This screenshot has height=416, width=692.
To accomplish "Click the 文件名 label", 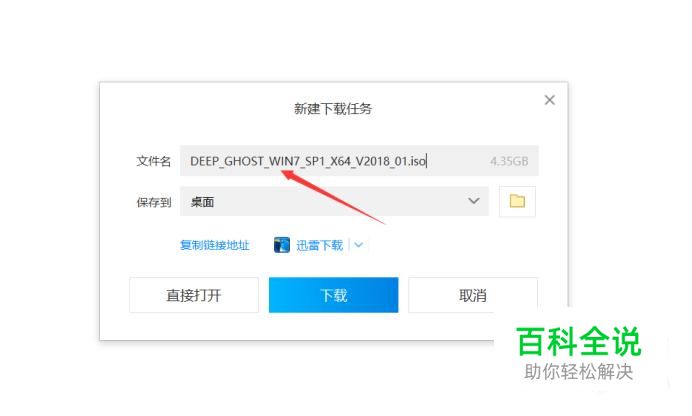I will point(154,161).
